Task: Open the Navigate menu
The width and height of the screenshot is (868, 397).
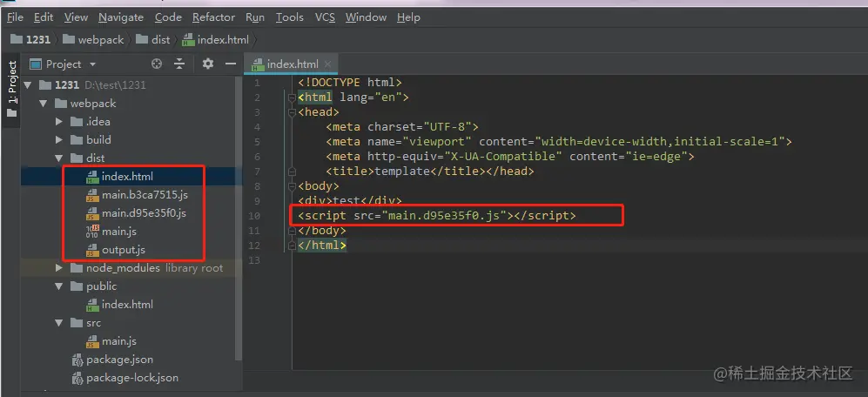Action: [x=121, y=17]
